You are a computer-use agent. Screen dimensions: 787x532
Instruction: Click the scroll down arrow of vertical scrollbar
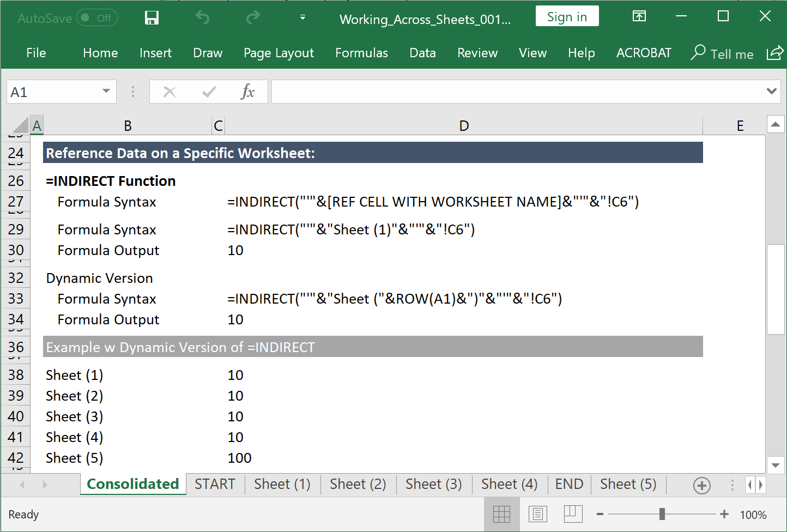pyautogui.click(x=776, y=465)
